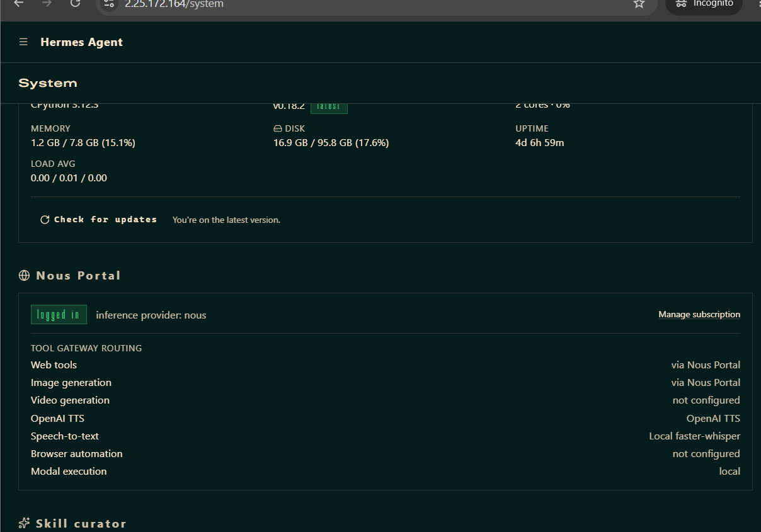This screenshot has width=761, height=532.
Task: Open Manage subscription link
Action: pos(699,314)
